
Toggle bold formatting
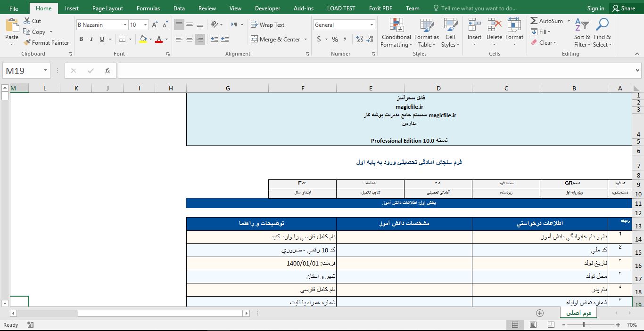tap(80, 39)
